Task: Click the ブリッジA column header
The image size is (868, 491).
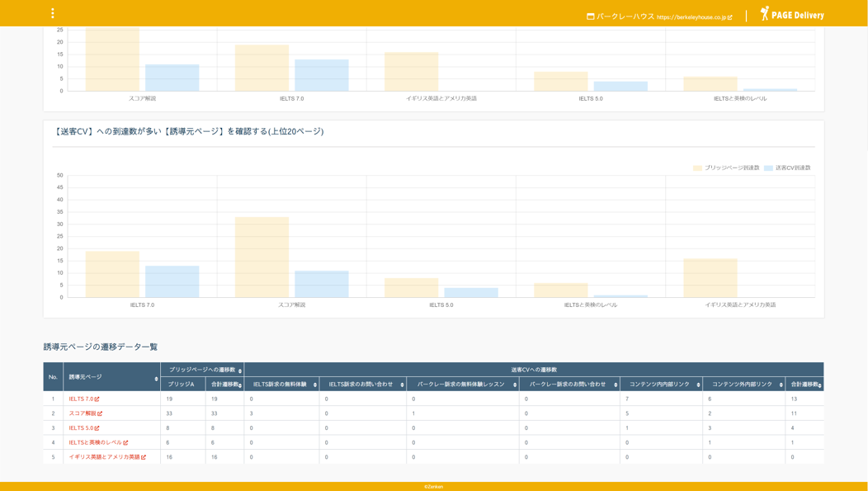Action: tap(182, 385)
